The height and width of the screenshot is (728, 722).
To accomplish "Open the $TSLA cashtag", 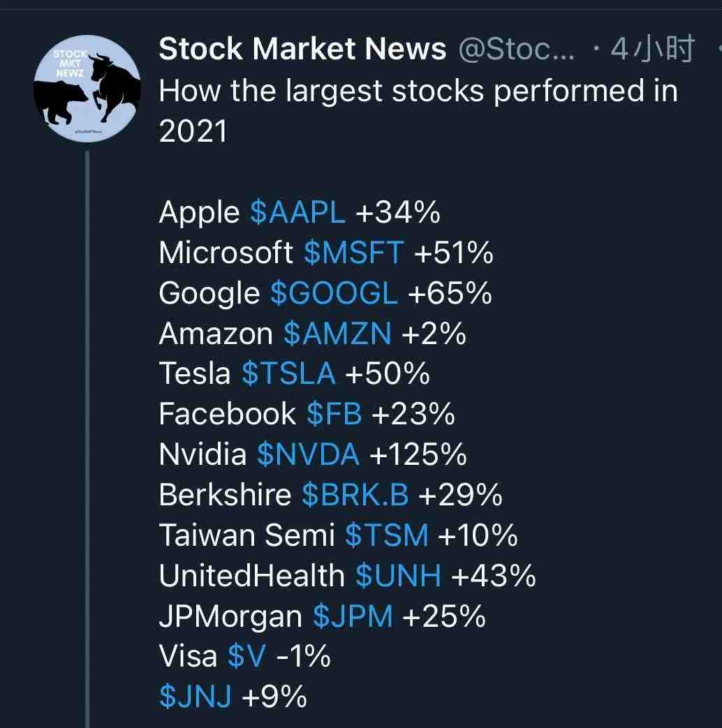I will click(288, 373).
